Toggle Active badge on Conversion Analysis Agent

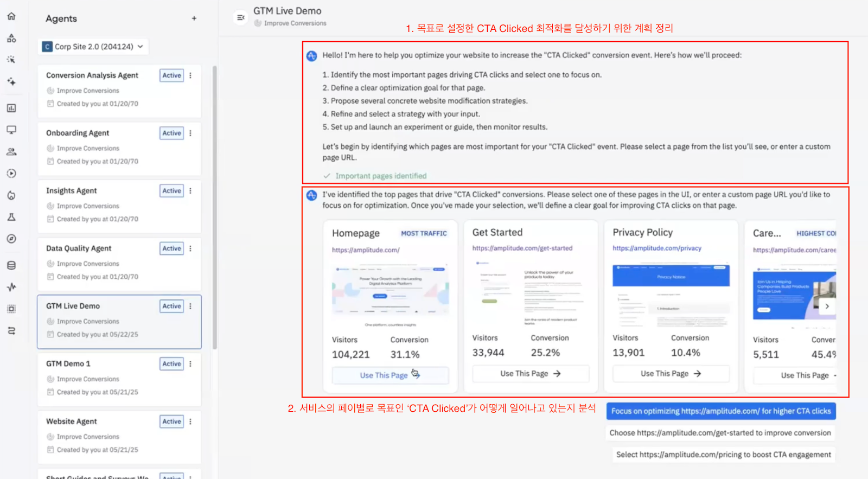coord(172,75)
